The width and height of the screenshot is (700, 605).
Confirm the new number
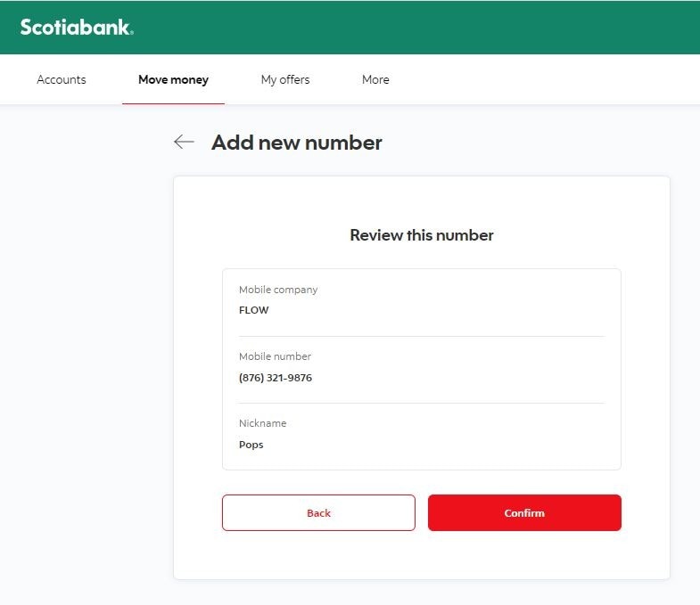(524, 512)
